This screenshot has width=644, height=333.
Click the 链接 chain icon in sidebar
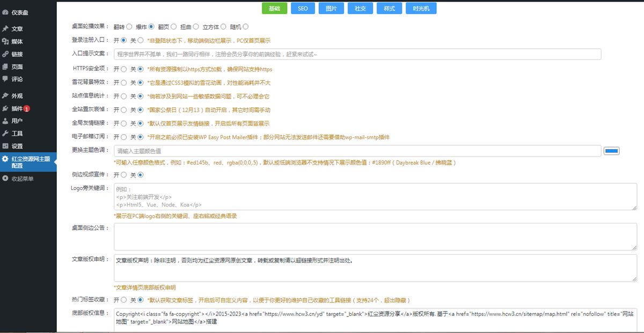(5, 54)
